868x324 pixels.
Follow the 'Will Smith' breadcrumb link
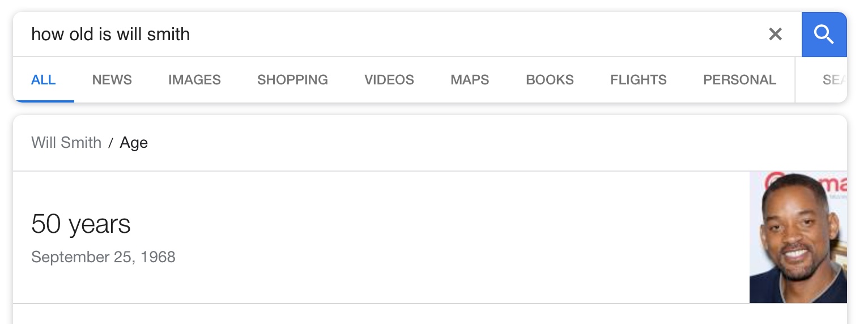tap(66, 143)
